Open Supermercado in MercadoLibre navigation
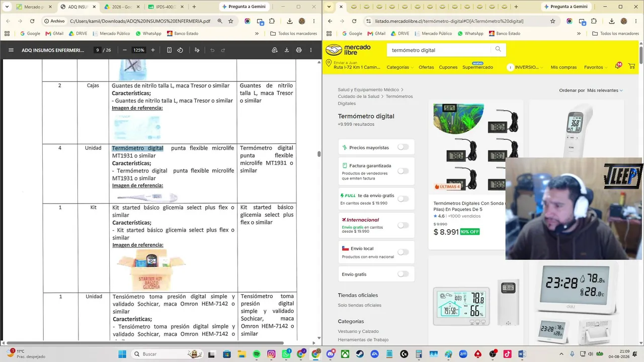 477,67
